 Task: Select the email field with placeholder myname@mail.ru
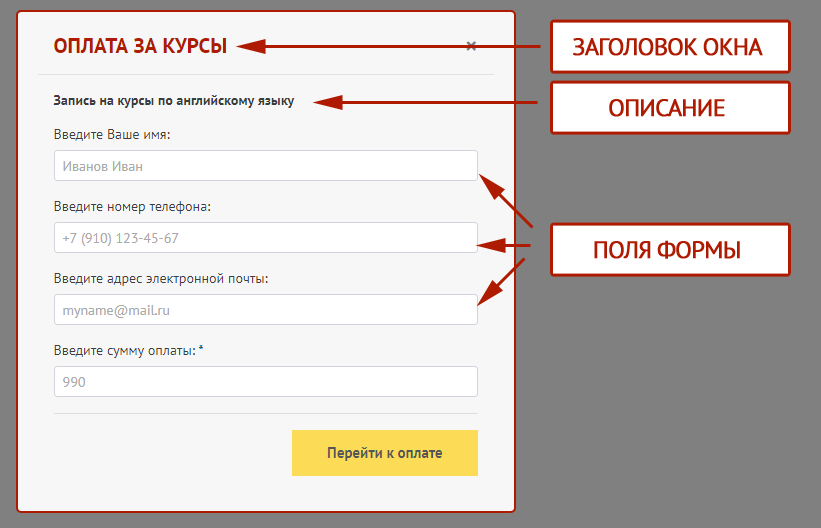pyautogui.click(x=265, y=310)
